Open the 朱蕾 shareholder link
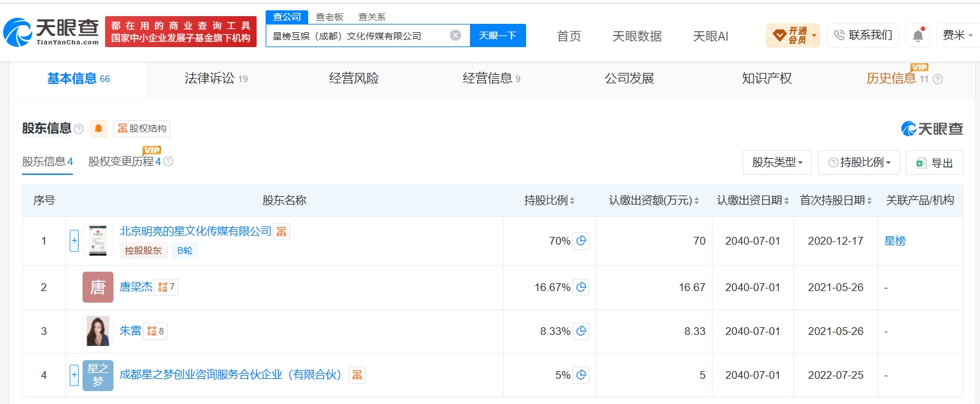Screen dimensions: 980x404 (130, 331)
